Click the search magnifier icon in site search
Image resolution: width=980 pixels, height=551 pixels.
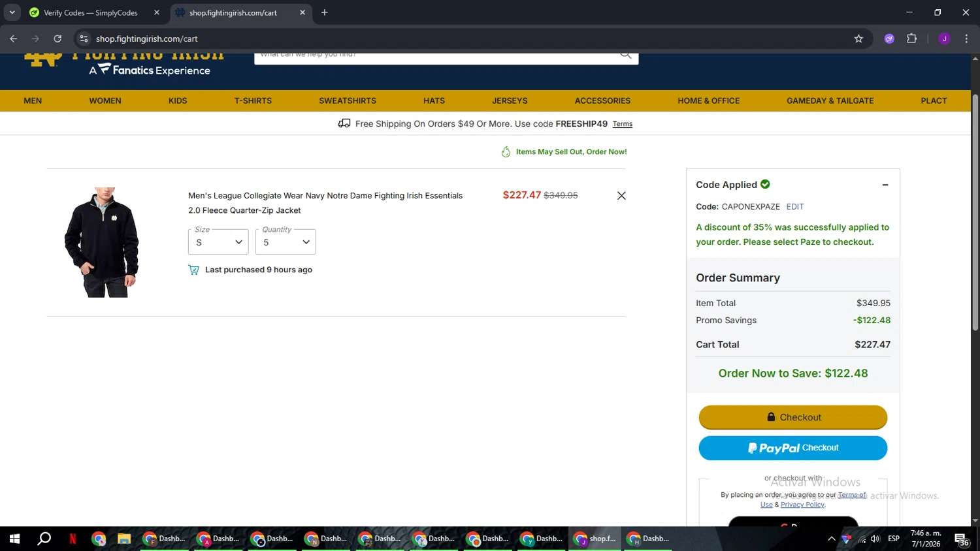(x=625, y=55)
